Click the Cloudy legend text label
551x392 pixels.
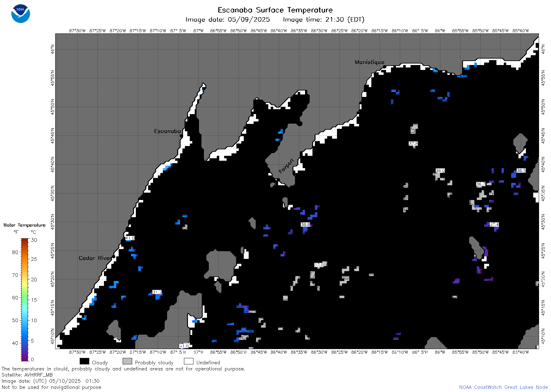click(x=100, y=363)
